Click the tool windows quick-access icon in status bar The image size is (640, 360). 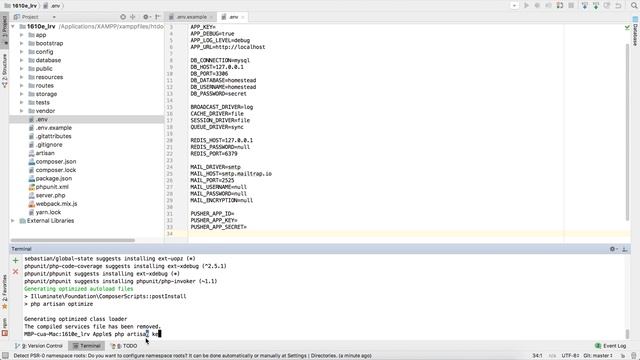tap(5, 356)
